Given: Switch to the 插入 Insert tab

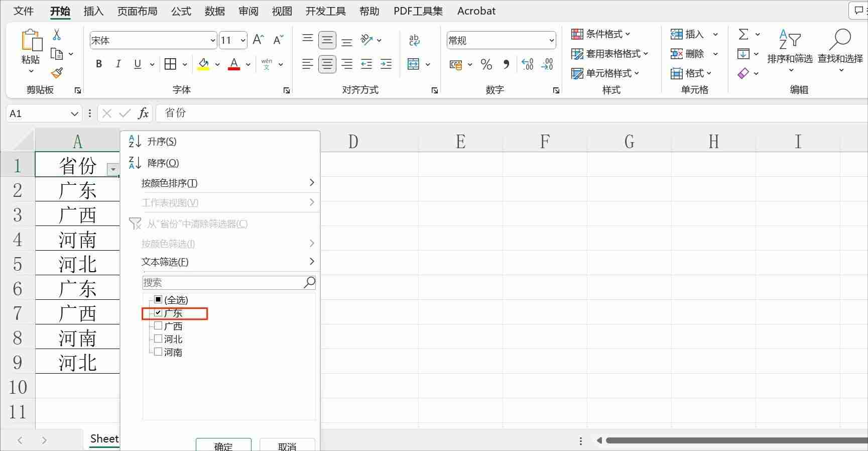Looking at the screenshot, I should tap(93, 11).
